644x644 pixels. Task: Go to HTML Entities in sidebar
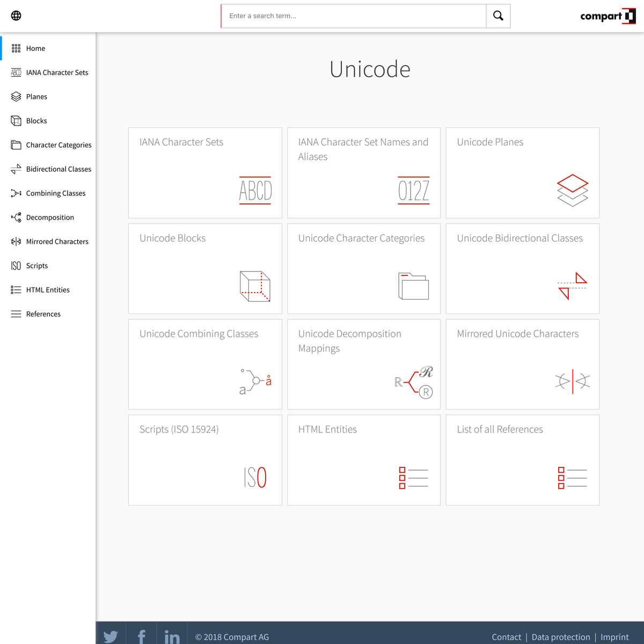[x=48, y=290]
